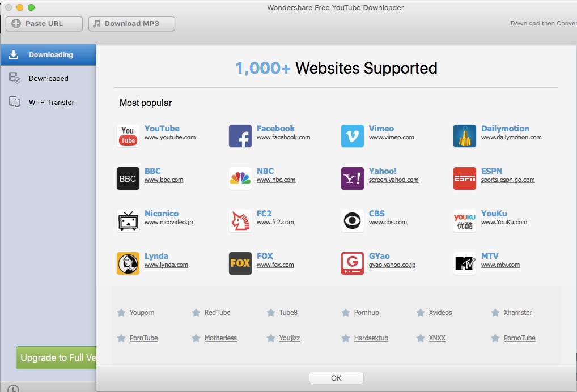Viewport: 577px width, 392px height.
Task: Open the www.fc2.com link
Action: 275,222
